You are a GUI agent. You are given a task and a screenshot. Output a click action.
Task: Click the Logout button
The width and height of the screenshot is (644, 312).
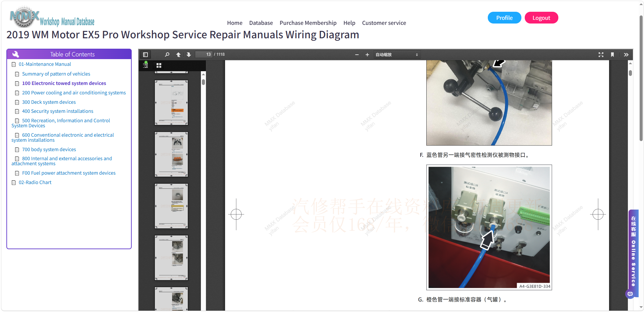pos(541,18)
